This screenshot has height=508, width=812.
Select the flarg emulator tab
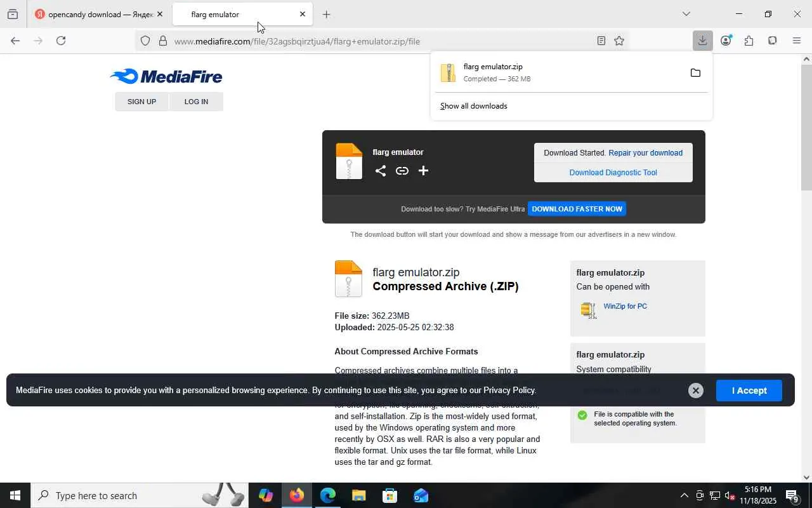point(242,14)
